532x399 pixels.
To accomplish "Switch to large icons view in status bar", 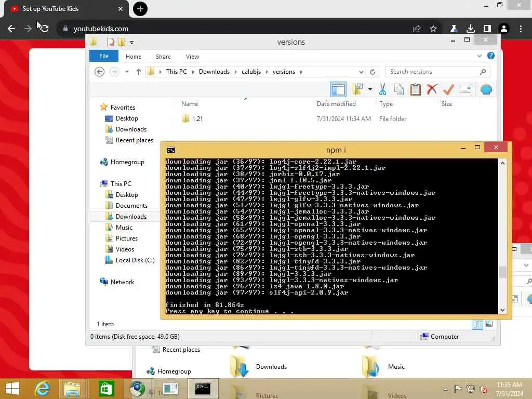I will 489,324.
